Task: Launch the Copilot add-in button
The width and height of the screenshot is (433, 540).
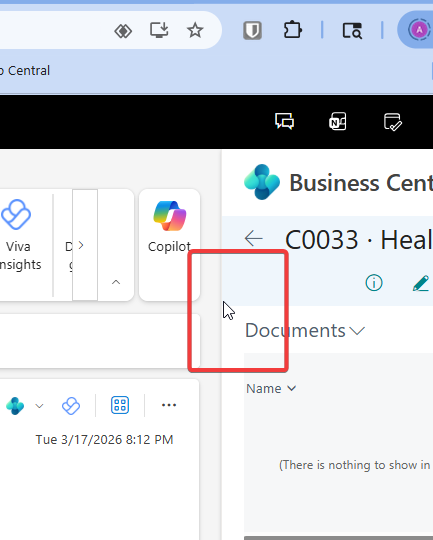Action: (x=169, y=227)
